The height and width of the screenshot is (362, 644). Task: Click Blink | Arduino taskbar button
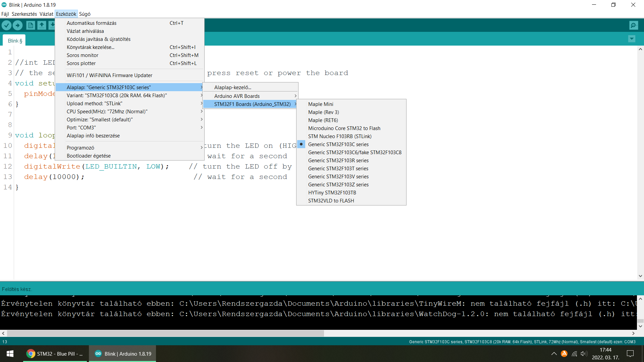[123, 354]
